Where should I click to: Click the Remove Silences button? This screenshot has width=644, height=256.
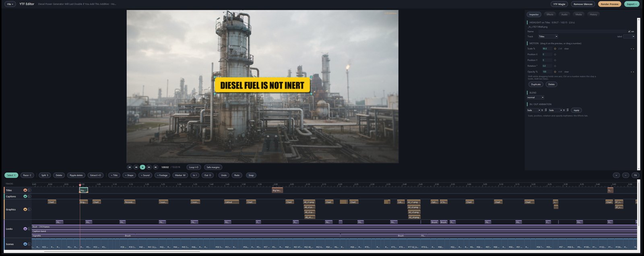point(583,4)
